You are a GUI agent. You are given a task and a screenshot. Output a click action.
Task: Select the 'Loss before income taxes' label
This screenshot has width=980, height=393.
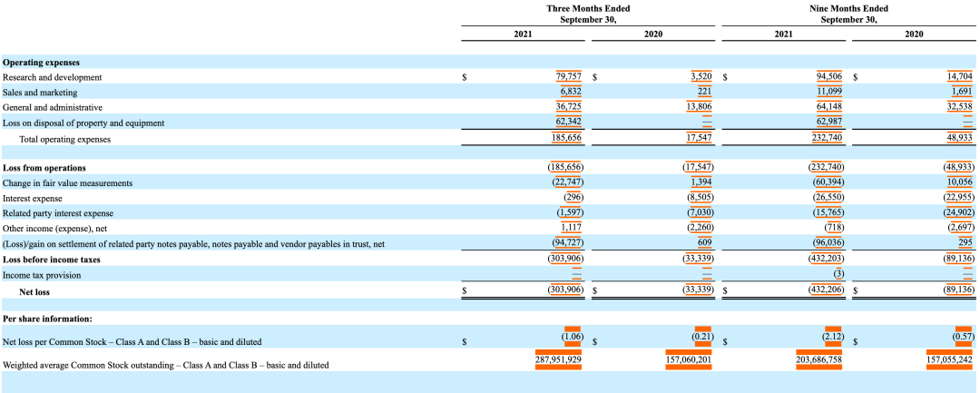point(52,260)
